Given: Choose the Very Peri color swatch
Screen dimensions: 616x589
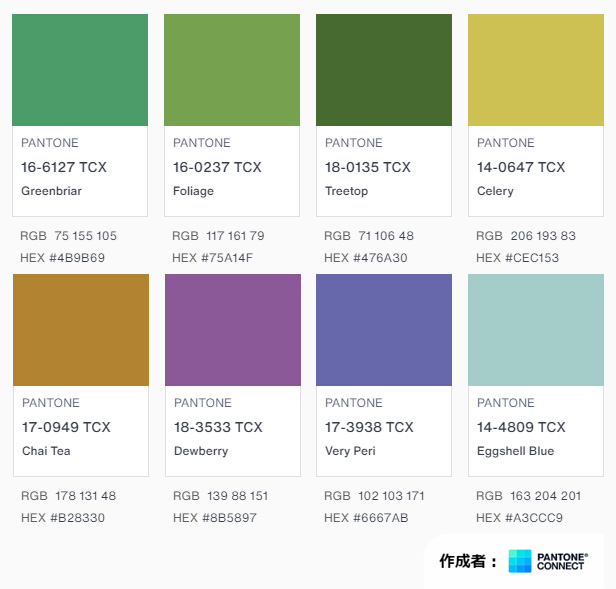Looking at the screenshot, I should point(384,330).
